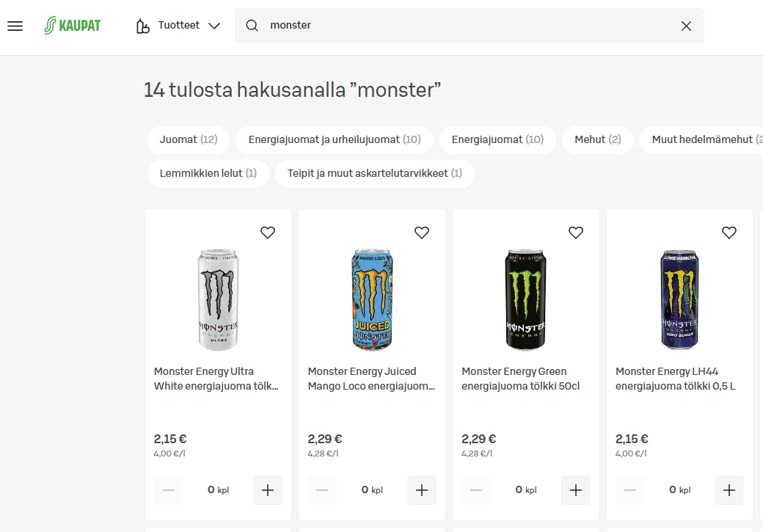Open Monster Energy LH44 product title
This screenshot has width=763, height=532.
(x=675, y=379)
